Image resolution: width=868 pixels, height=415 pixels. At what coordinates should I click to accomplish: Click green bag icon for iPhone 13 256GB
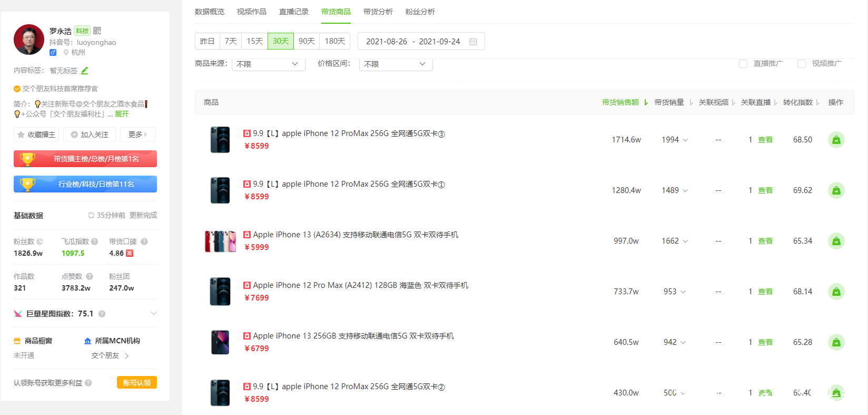pos(836,342)
